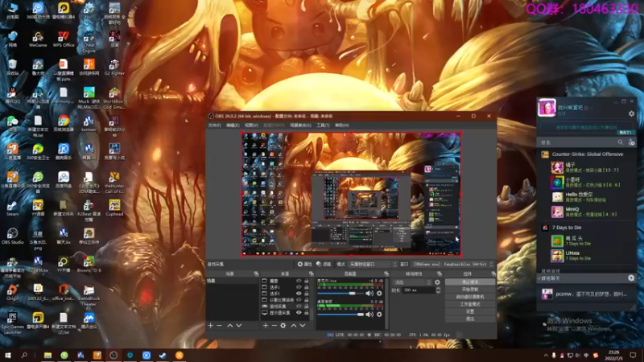Viewport: 644px width, 362px height.
Task: Open the scene transition type dropdown
Action: (412, 282)
